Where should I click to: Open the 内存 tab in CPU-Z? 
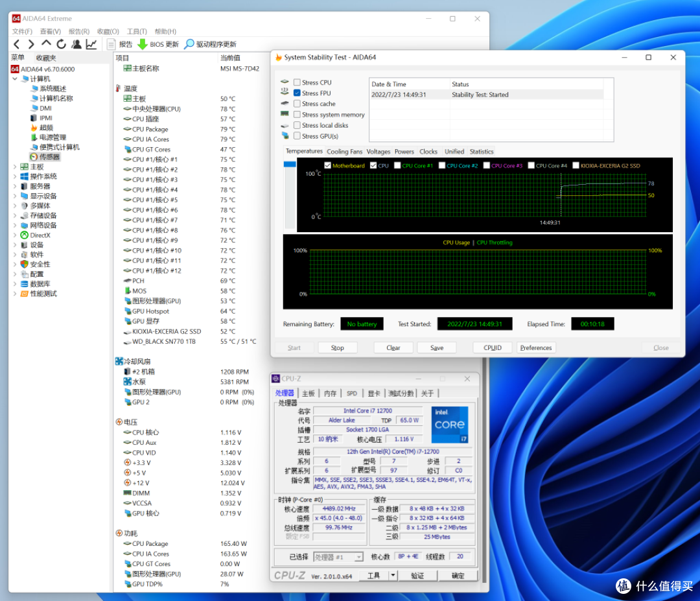(331, 394)
